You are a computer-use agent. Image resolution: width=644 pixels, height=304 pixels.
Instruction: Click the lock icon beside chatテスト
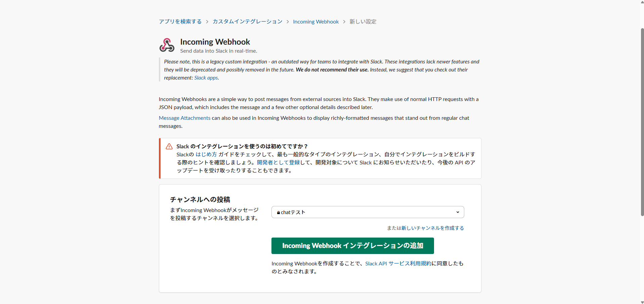278,212
